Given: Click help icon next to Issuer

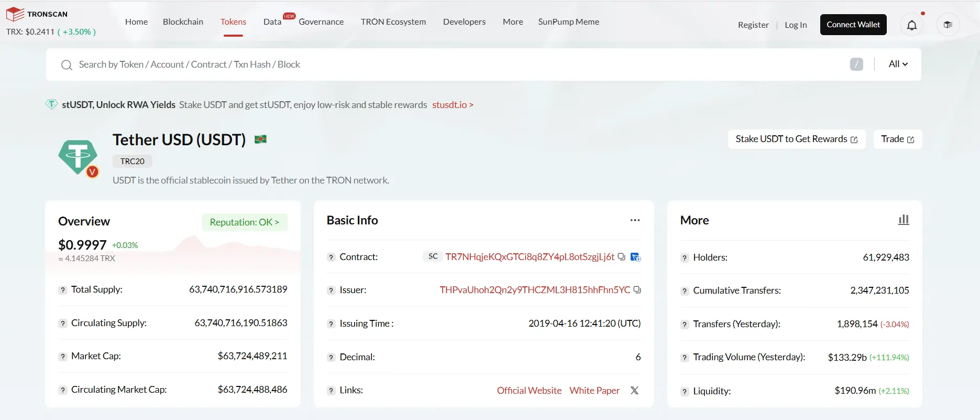Looking at the screenshot, I should click(x=331, y=290).
